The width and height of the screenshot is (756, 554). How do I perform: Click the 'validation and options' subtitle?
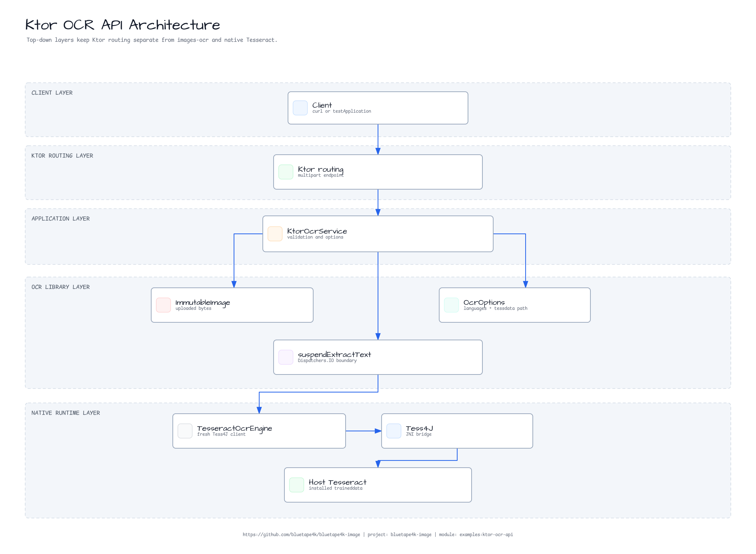[315, 237]
